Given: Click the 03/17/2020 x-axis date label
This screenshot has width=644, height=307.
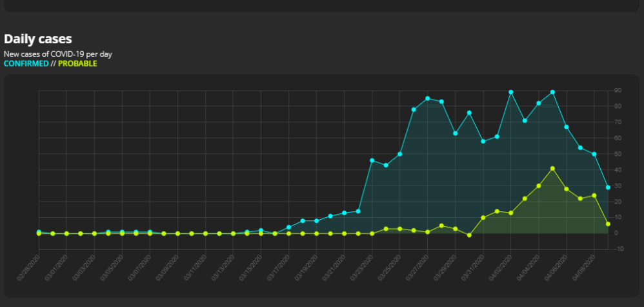Looking at the screenshot, I should click(x=278, y=266).
